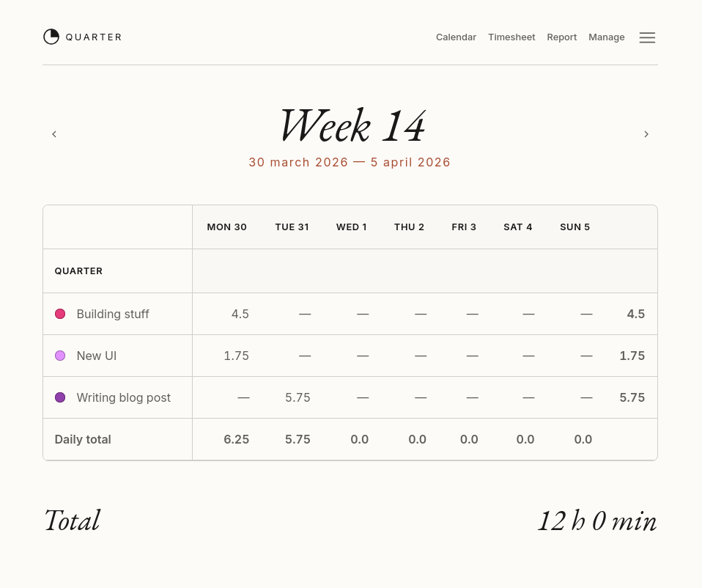Advance to next week with right chevron
Screen dimensions: 702x588
(646, 134)
